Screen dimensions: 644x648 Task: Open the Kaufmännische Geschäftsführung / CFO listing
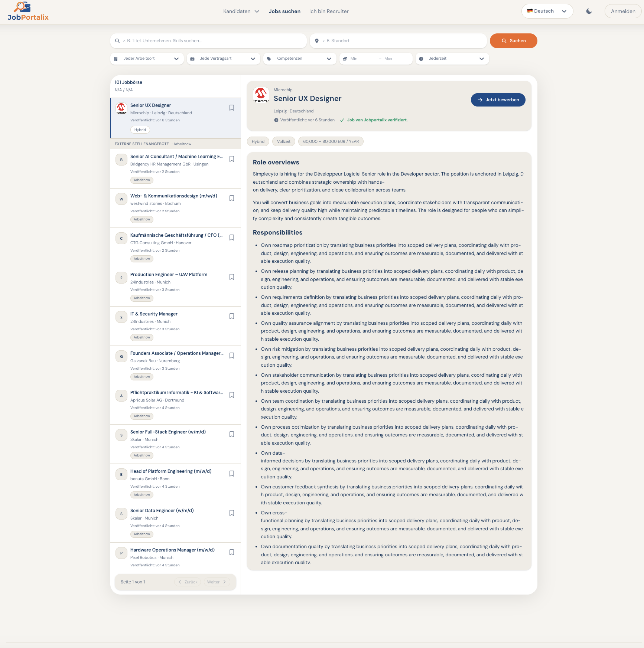(175, 247)
